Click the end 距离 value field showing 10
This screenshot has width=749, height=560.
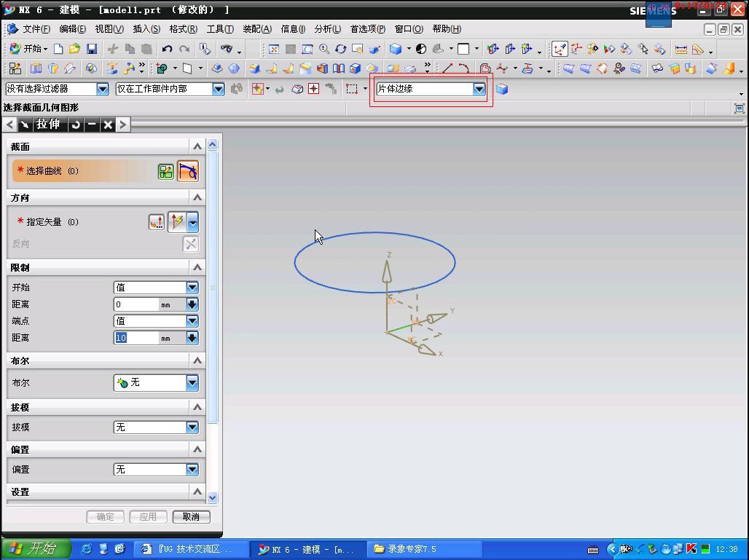pos(136,338)
